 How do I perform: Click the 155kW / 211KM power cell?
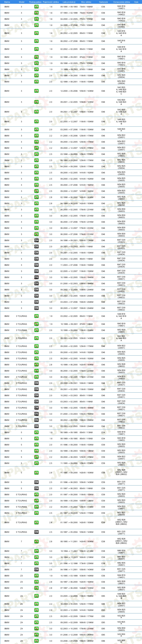click(x=86, y=551)
